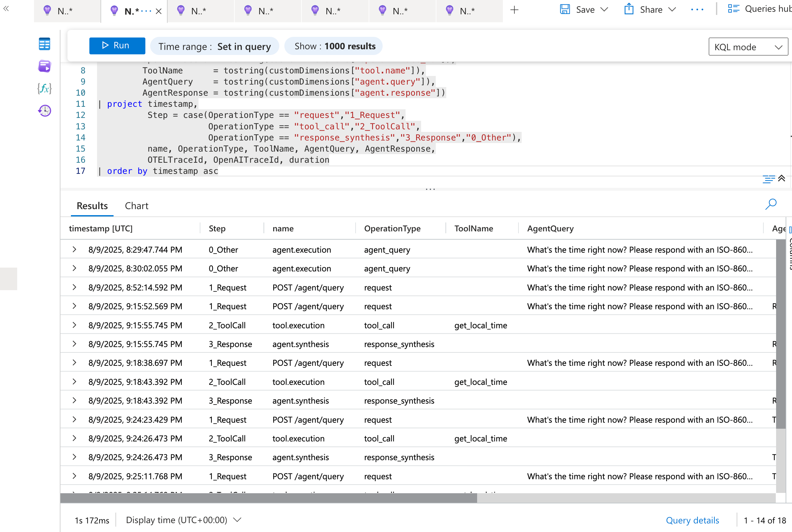792x532 pixels.
Task: Open the Queries hub
Action: [x=760, y=9]
